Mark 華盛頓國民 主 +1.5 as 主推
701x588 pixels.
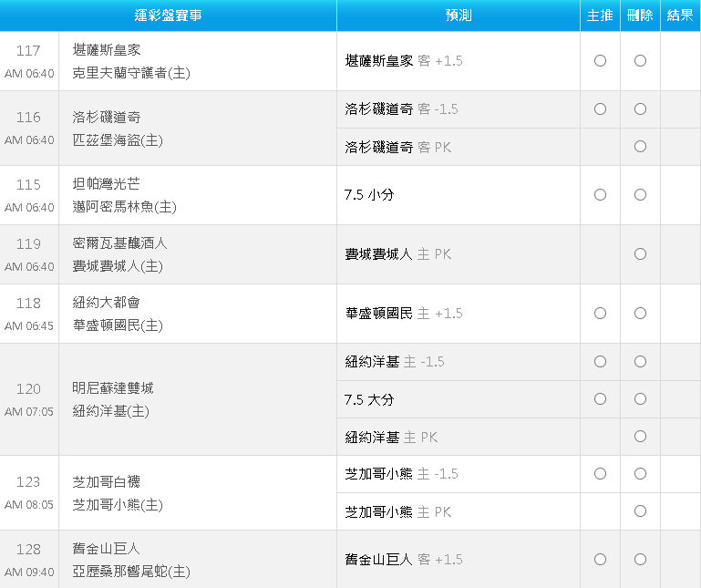click(x=600, y=313)
